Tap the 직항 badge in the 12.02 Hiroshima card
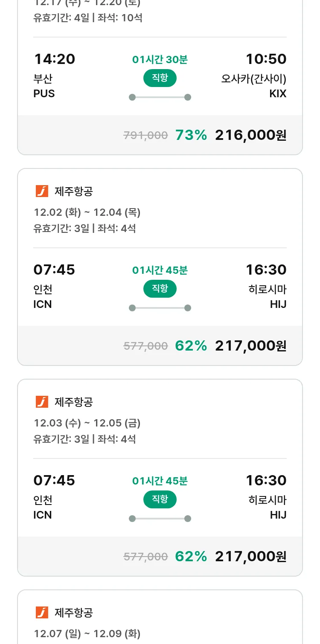320x644 pixels. click(160, 289)
